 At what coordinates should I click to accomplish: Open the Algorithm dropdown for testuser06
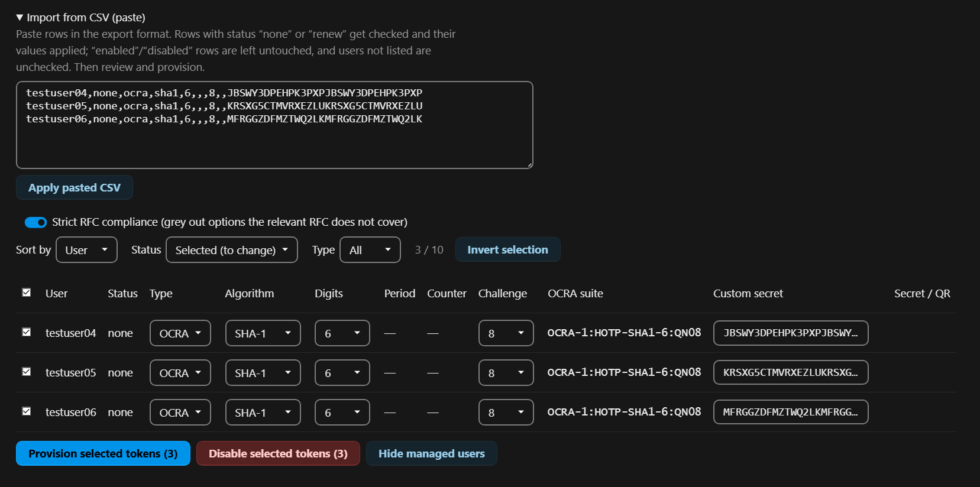pos(263,413)
